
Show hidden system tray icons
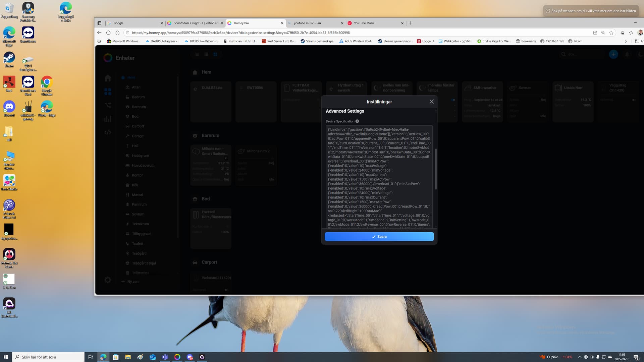(x=579, y=357)
